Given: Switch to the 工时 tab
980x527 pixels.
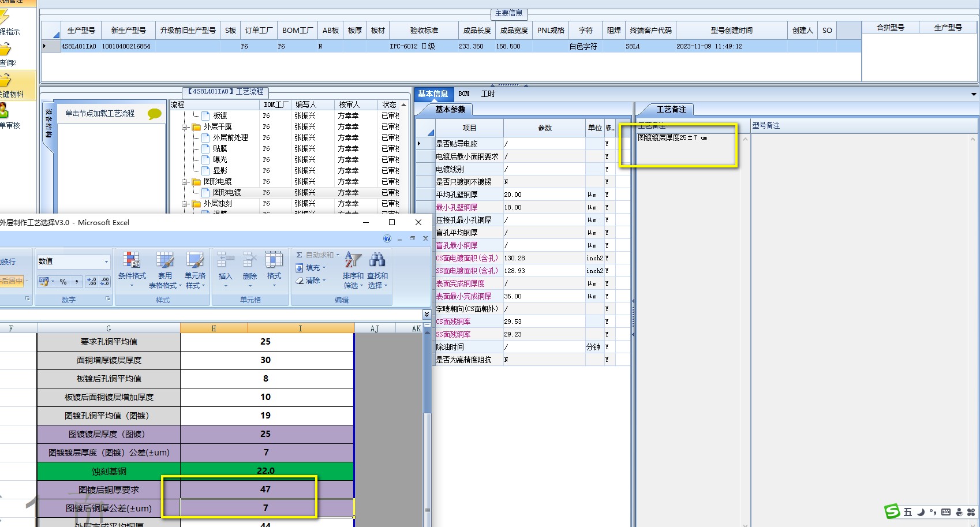Looking at the screenshot, I should [x=488, y=94].
